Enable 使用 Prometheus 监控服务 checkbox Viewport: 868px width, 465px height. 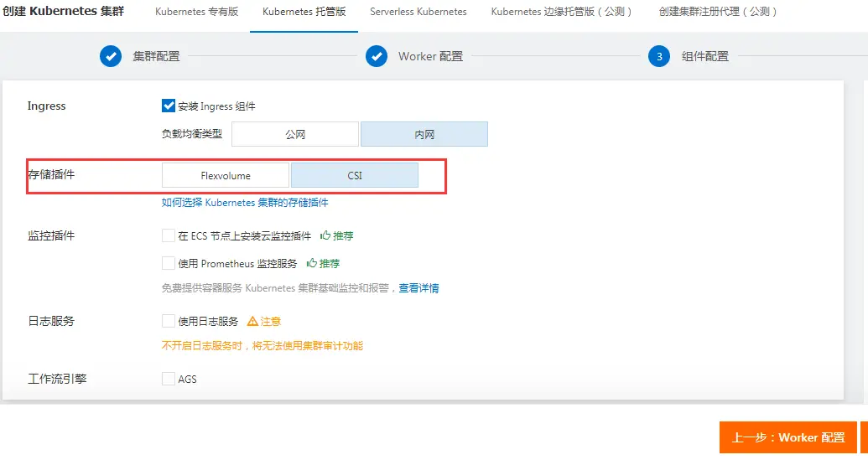[169, 263]
